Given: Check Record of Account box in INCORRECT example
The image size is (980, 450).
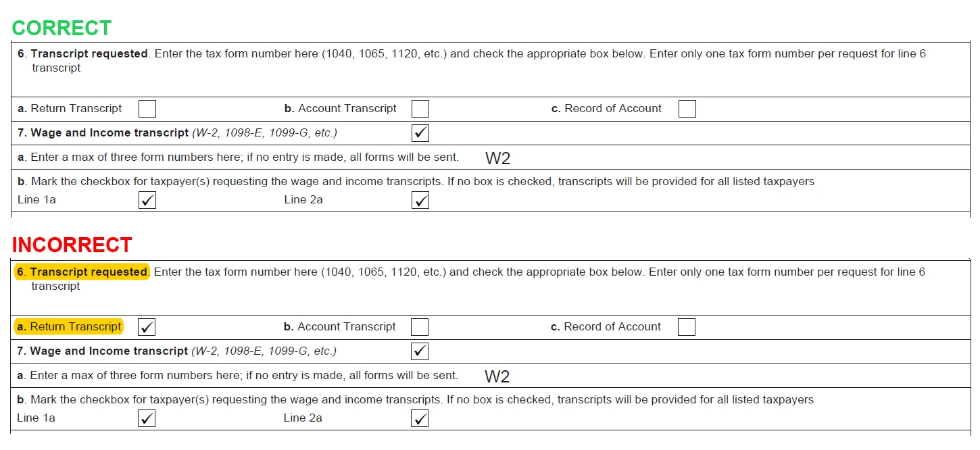Looking at the screenshot, I should coord(686,327).
